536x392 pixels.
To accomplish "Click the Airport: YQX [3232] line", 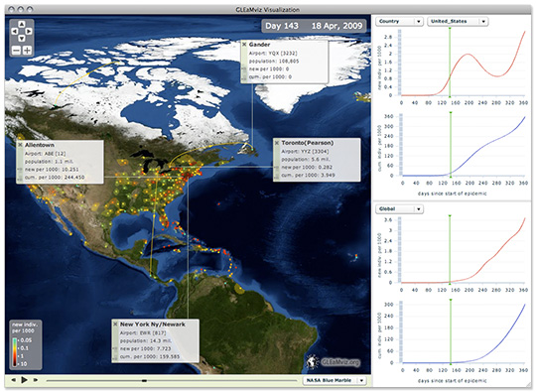I will pos(273,54).
